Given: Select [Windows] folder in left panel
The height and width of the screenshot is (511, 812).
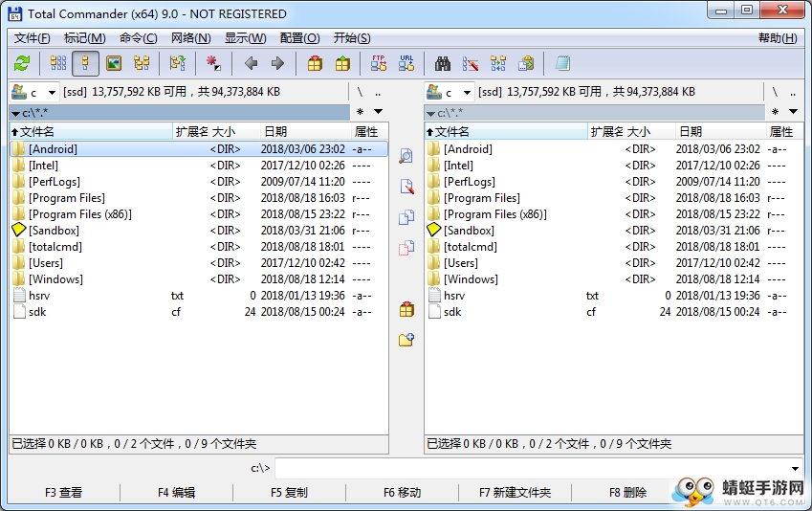Looking at the screenshot, I should click(x=199, y=279).
